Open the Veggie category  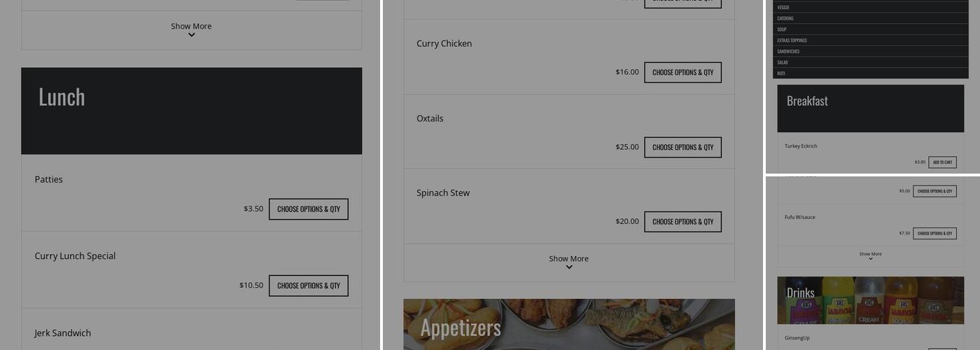click(x=870, y=7)
